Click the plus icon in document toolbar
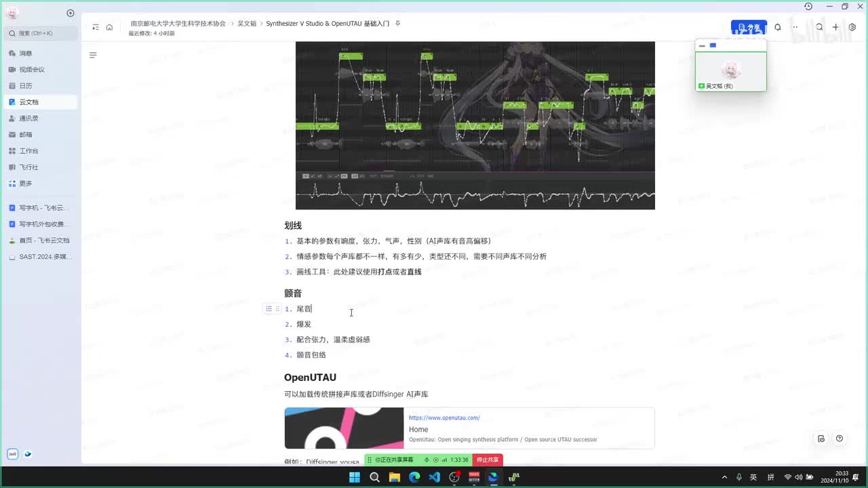 click(835, 27)
